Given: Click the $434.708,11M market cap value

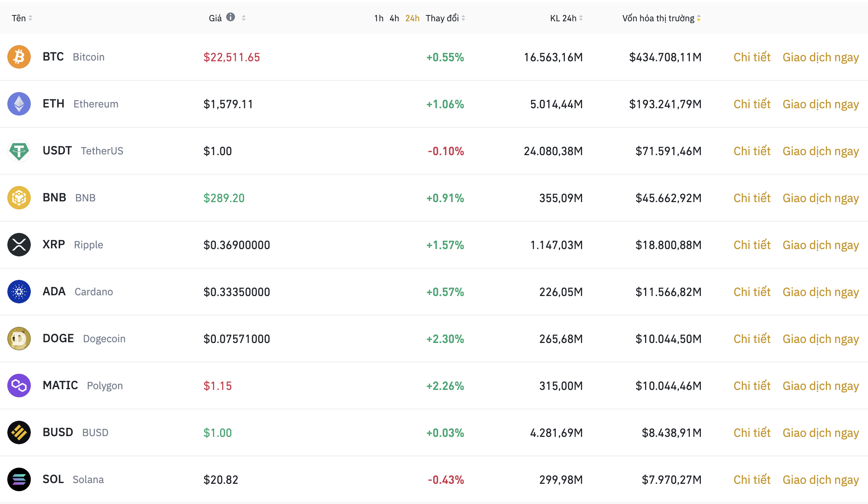Looking at the screenshot, I should click(x=665, y=57).
